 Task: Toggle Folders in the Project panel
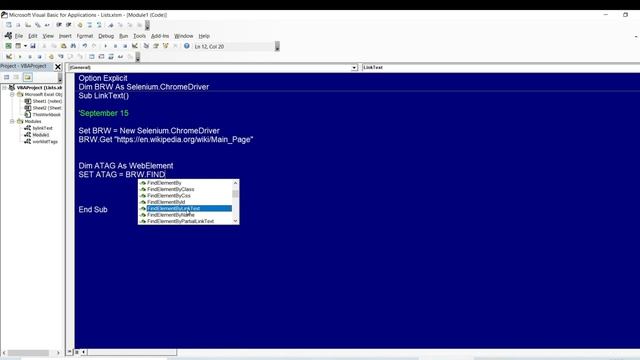[x=27, y=77]
